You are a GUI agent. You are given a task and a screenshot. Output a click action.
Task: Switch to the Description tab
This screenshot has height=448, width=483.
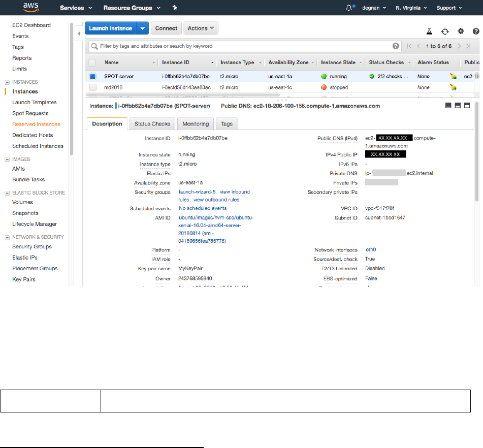(x=107, y=123)
